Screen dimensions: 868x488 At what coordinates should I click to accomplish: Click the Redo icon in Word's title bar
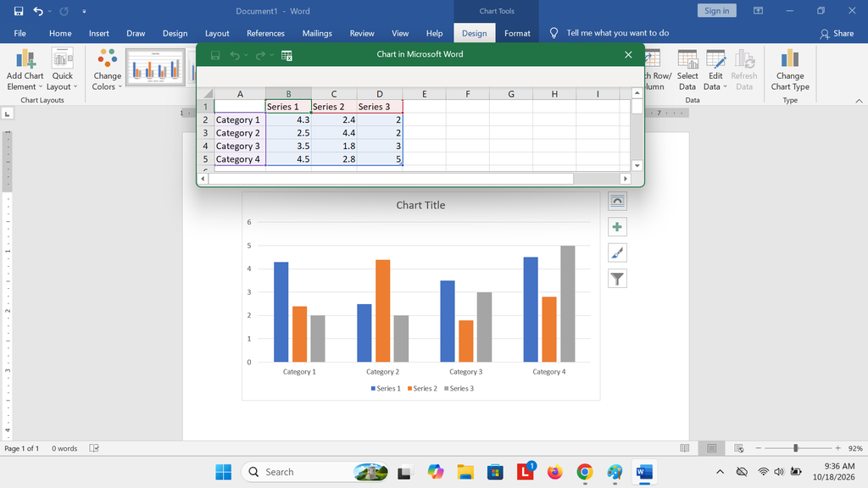pyautogui.click(x=64, y=11)
